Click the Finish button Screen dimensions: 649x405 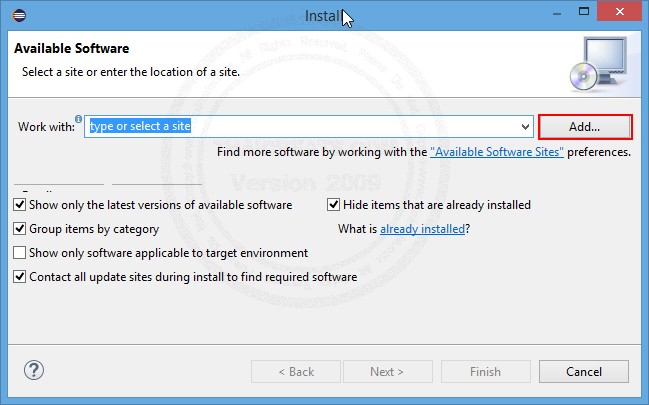(x=486, y=371)
